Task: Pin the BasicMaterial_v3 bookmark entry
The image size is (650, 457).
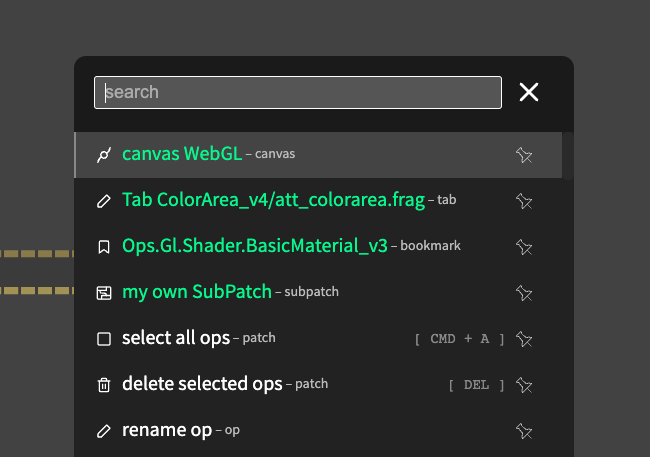Action: pyautogui.click(x=524, y=247)
